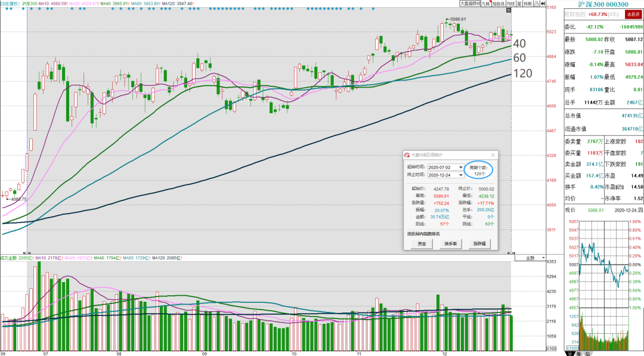
Task: Click the 换手率 ranking button
Action: [450, 244]
